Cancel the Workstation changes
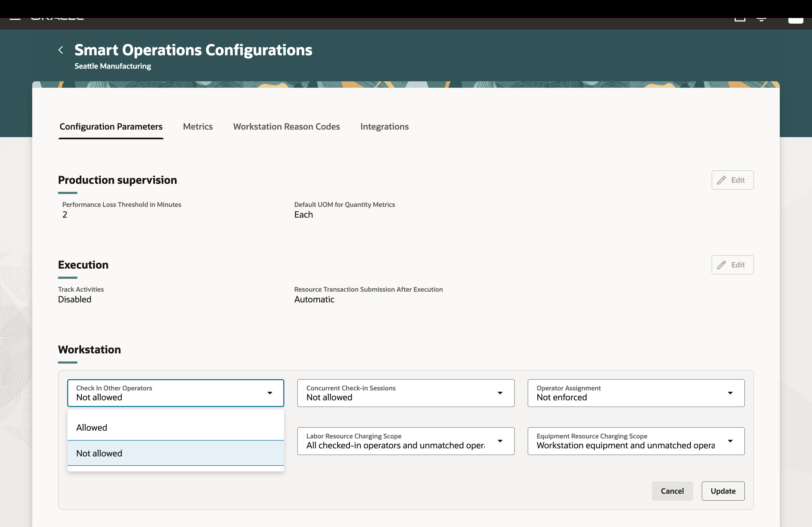 [x=672, y=491]
